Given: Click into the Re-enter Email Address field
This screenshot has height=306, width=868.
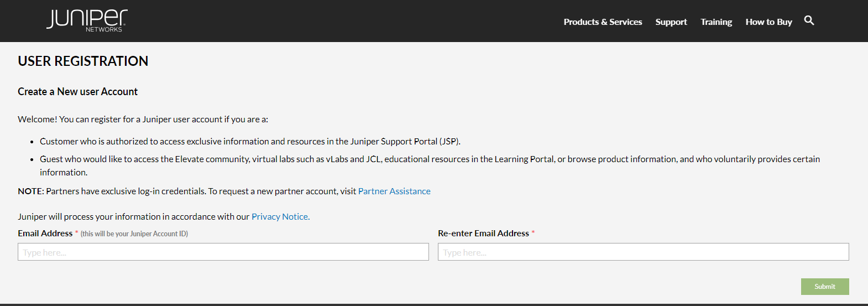Looking at the screenshot, I should pos(643,252).
